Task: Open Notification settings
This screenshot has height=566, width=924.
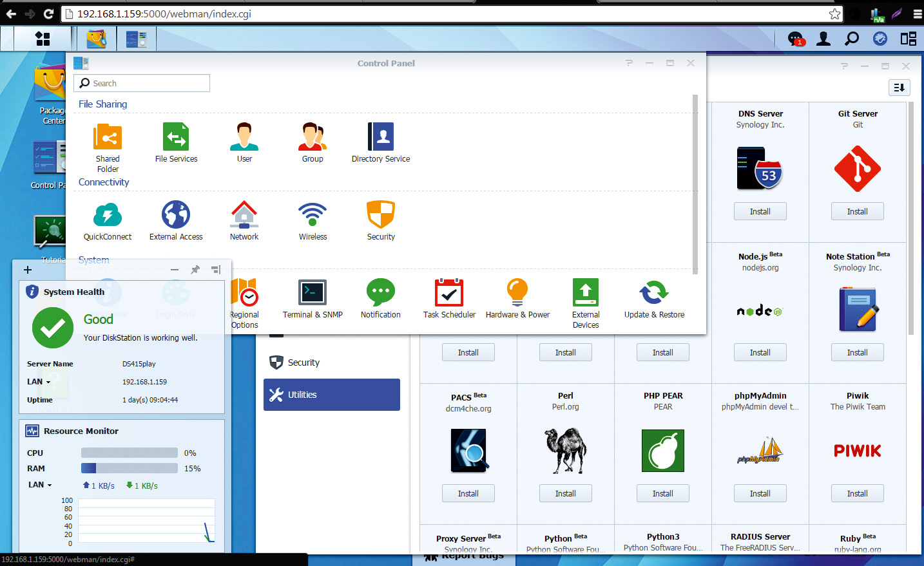Action: coord(381,292)
